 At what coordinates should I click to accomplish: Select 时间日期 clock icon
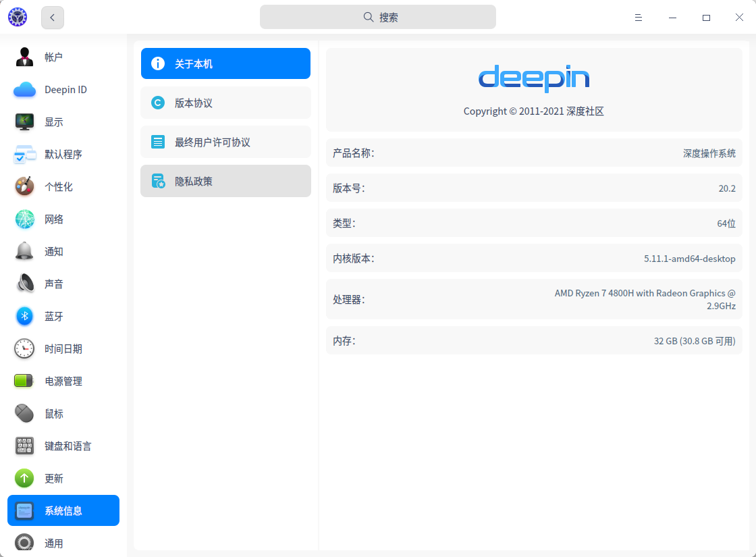(25, 349)
